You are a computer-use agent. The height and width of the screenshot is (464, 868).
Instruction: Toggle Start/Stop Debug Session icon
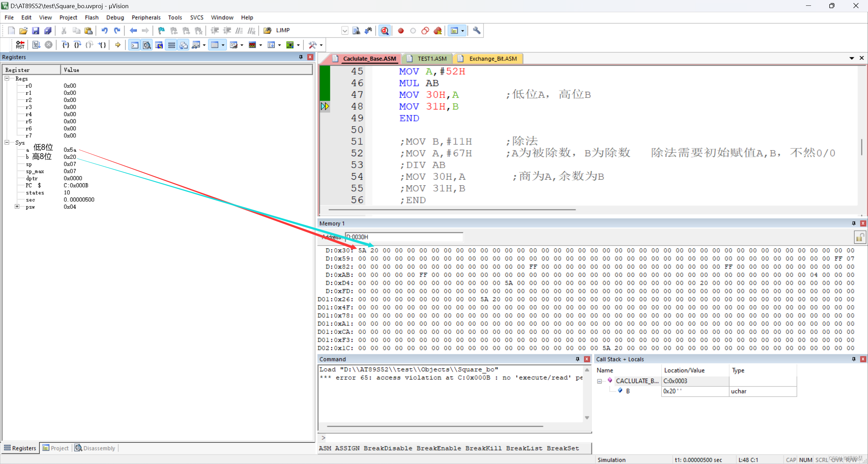click(384, 31)
